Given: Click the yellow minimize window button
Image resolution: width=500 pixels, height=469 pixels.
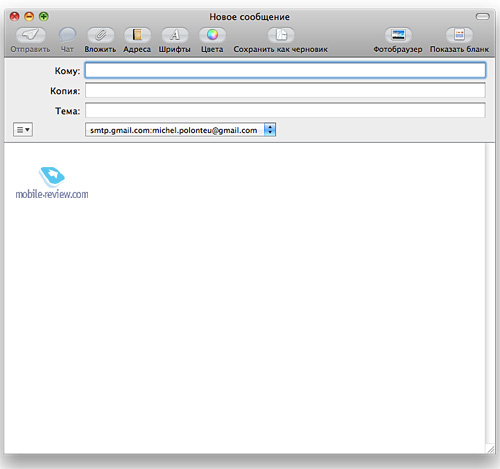Looking at the screenshot, I should pyautogui.click(x=29, y=16).
